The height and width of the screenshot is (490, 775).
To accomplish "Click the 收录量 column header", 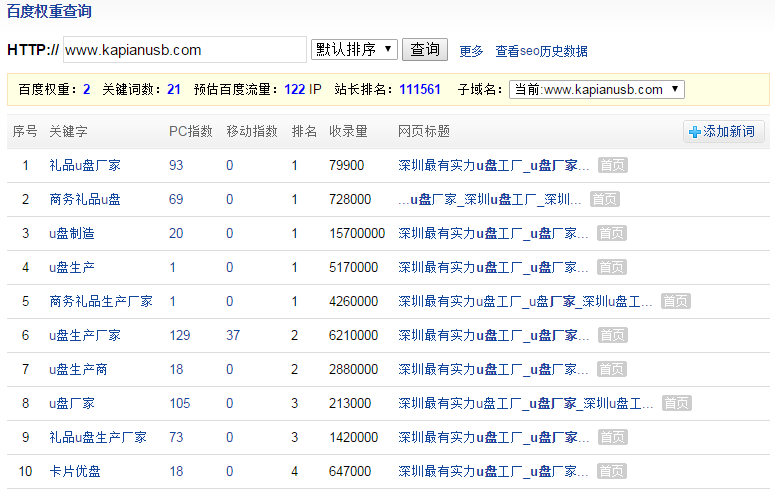I will tap(348, 132).
